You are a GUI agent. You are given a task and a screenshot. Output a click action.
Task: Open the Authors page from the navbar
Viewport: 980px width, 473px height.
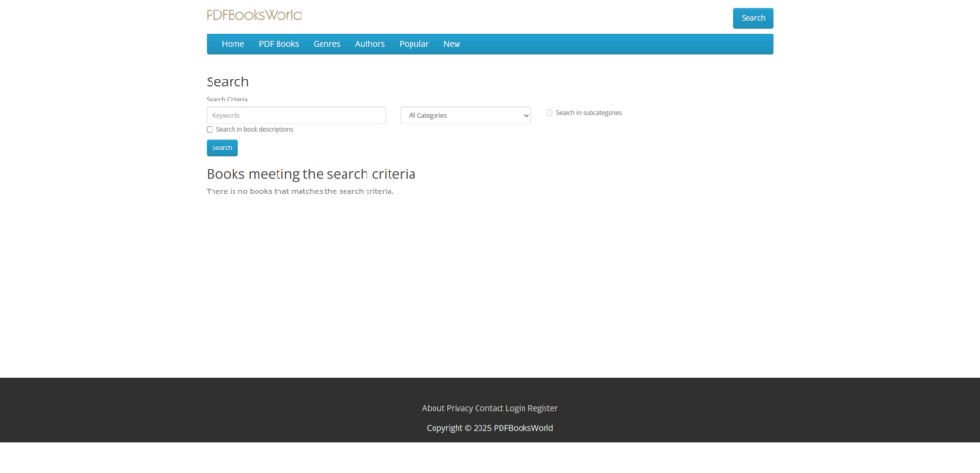click(369, 44)
